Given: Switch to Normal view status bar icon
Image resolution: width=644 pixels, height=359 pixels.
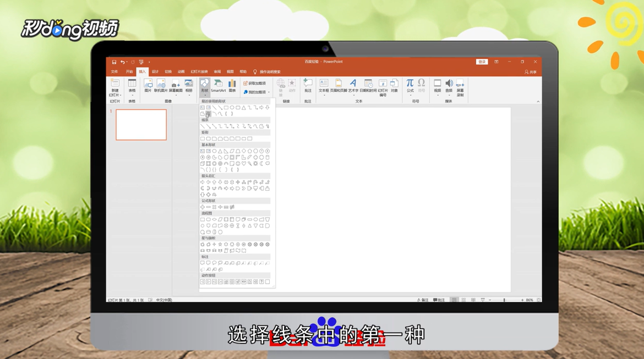Looking at the screenshot, I should [x=454, y=300].
